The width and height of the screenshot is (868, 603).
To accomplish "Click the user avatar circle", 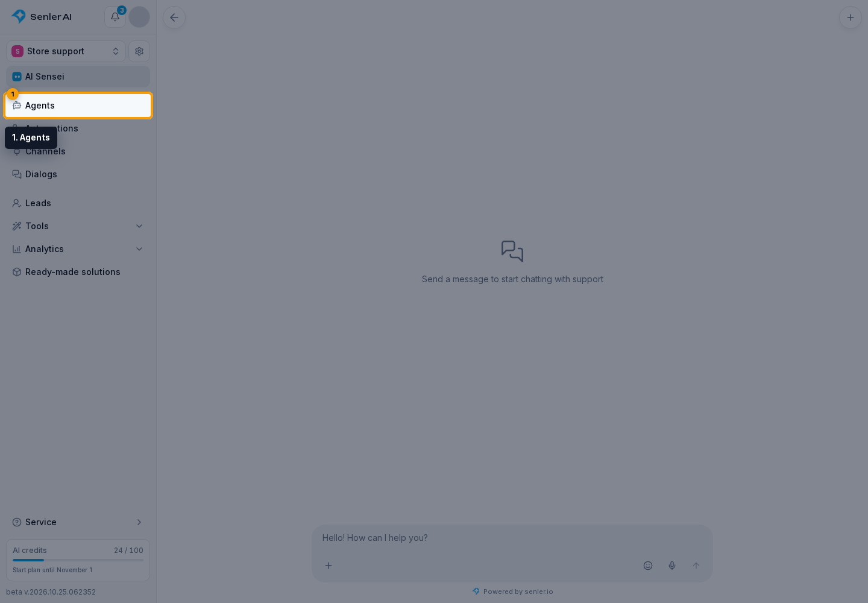I will [x=139, y=17].
